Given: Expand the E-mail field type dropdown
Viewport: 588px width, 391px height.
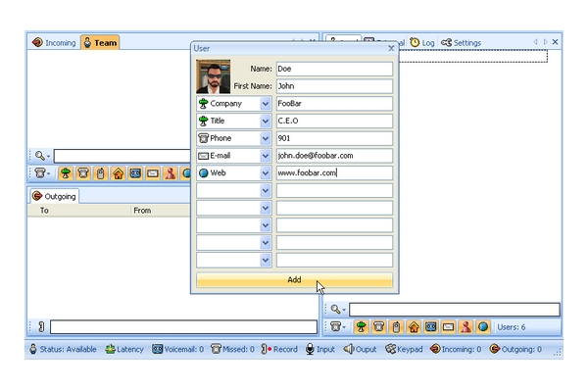Looking at the screenshot, I should point(266,156).
